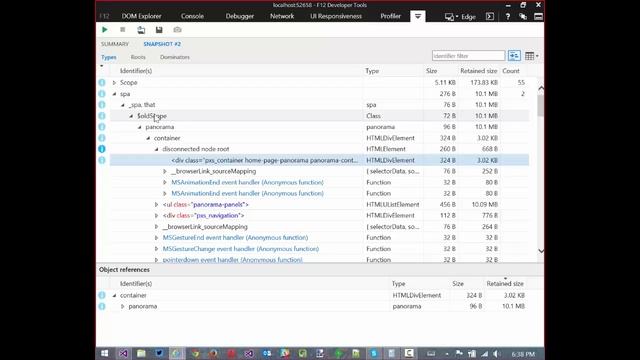
Task: Open Skype from the taskbar
Action: pyautogui.click(x=373, y=353)
